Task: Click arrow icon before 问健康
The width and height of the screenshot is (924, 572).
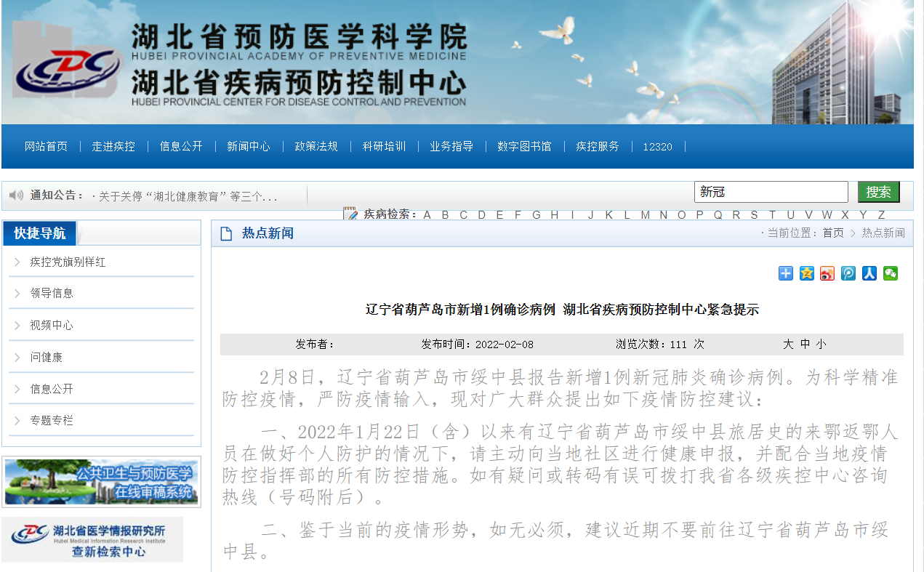Action: (17, 357)
